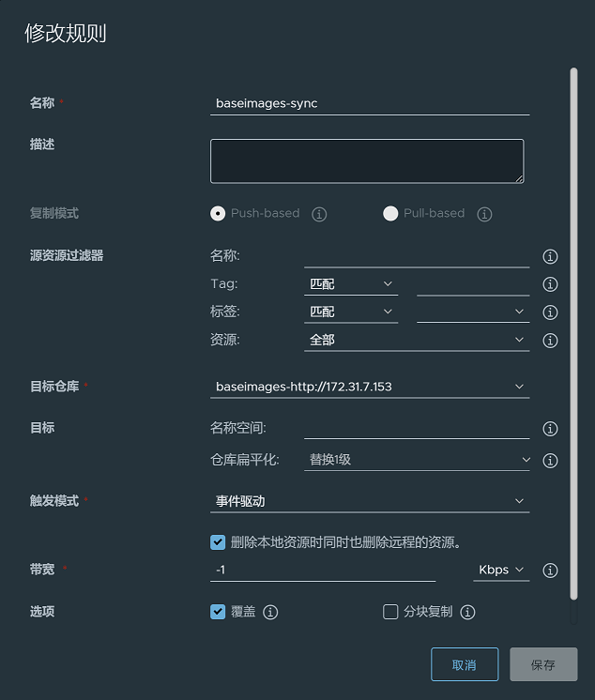595x700 pixels.
Task: Open the 触发模式 事件驱动 dropdown
Action: 370,501
